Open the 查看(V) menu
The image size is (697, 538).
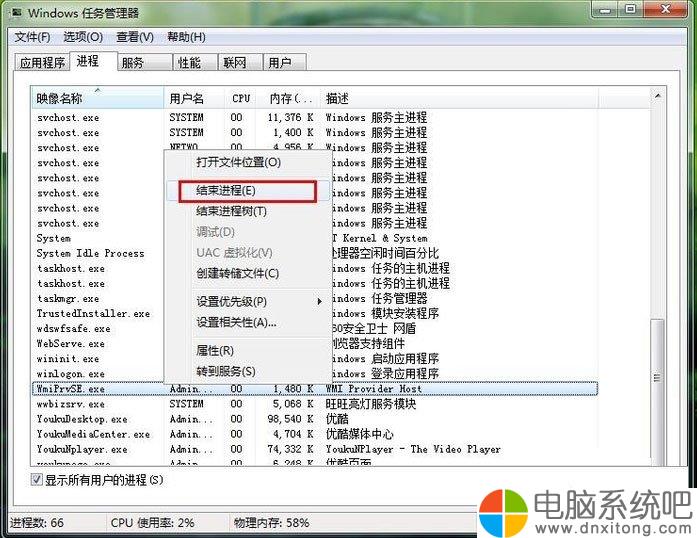[135, 37]
